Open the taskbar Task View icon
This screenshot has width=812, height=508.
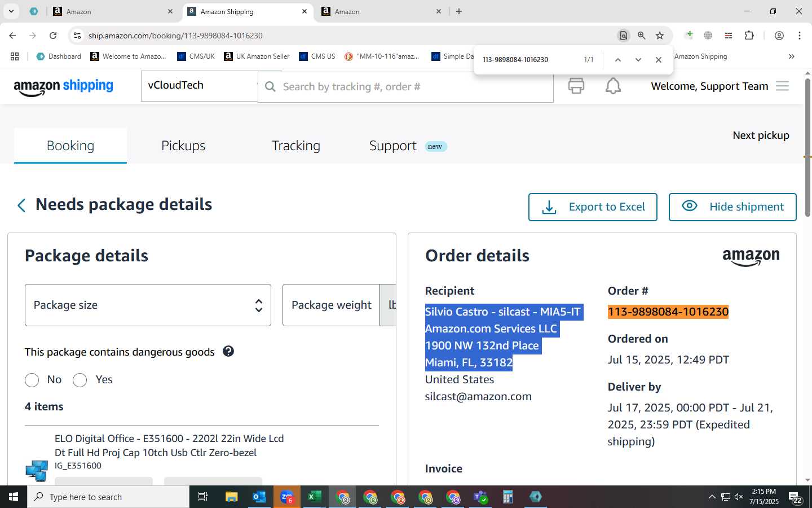(x=203, y=497)
